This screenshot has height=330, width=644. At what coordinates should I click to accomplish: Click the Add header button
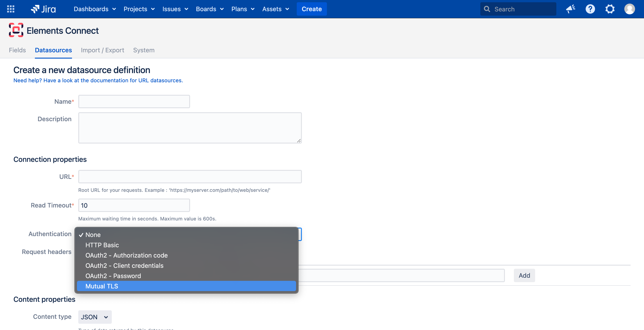pyautogui.click(x=524, y=275)
